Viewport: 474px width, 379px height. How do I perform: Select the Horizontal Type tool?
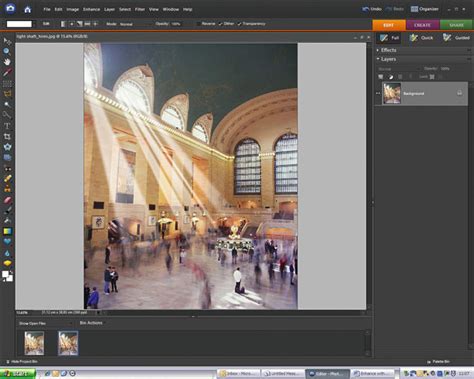(x=7, y=126)
